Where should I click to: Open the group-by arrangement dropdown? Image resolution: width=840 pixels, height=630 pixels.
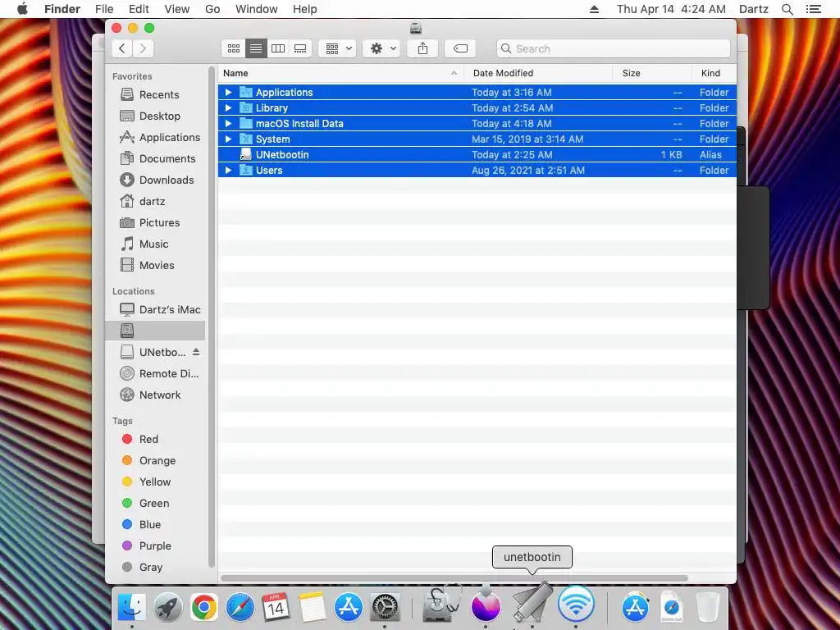(337, 48)
